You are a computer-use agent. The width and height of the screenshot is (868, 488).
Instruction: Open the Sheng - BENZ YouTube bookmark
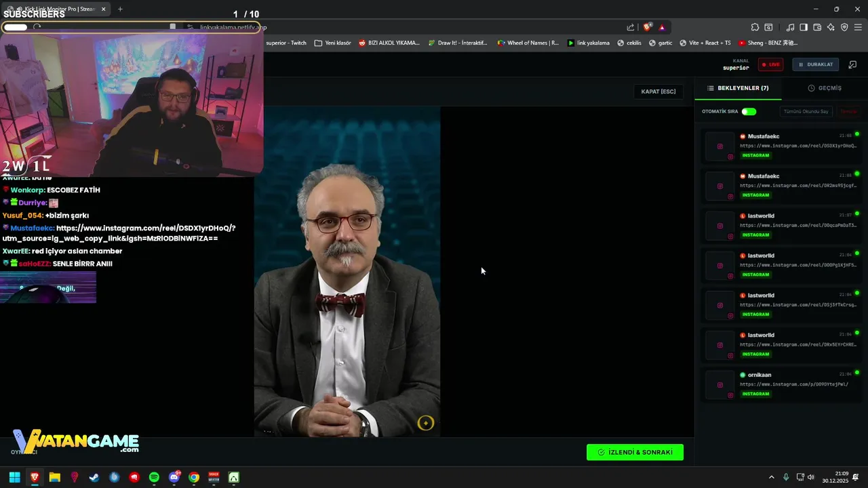[x=768, y=43]
